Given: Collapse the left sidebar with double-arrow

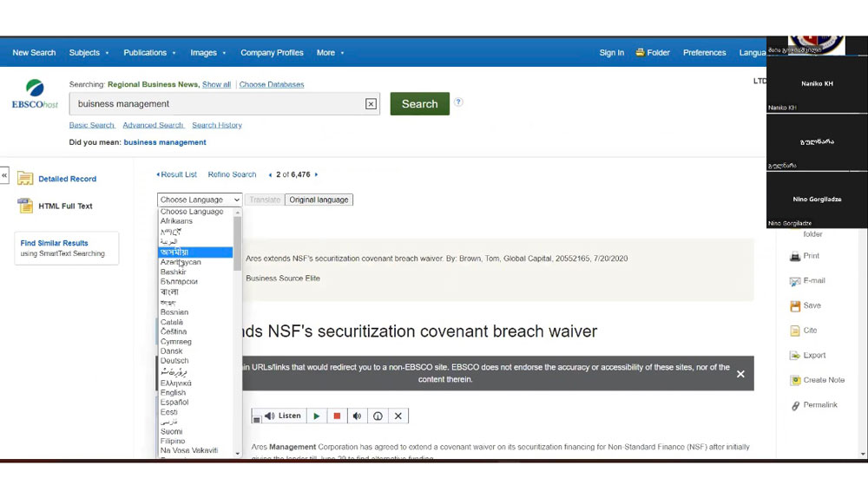Looking at the screenshot, I should click(x=4, y=175).
